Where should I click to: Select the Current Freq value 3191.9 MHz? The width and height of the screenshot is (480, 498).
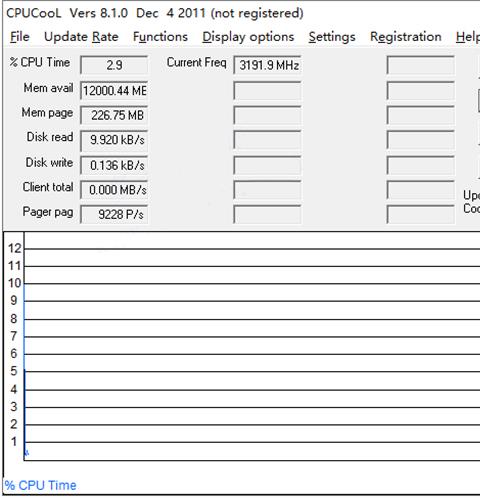click(267, 65)
